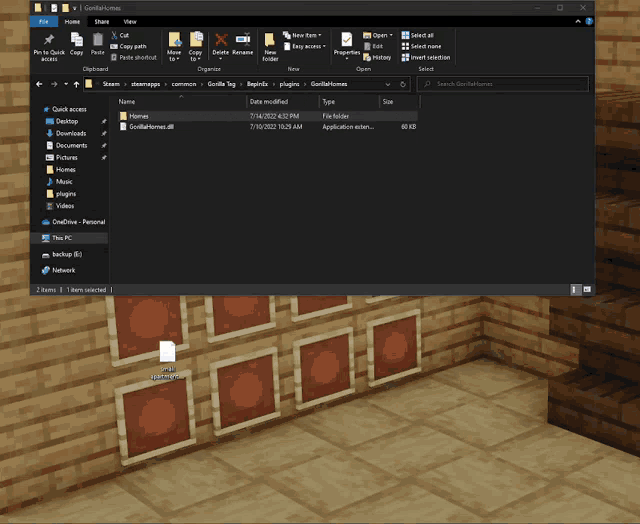Select the Homes folder row
The height and width of the screenshot is (524, 640).
click(x=267, y=116)
